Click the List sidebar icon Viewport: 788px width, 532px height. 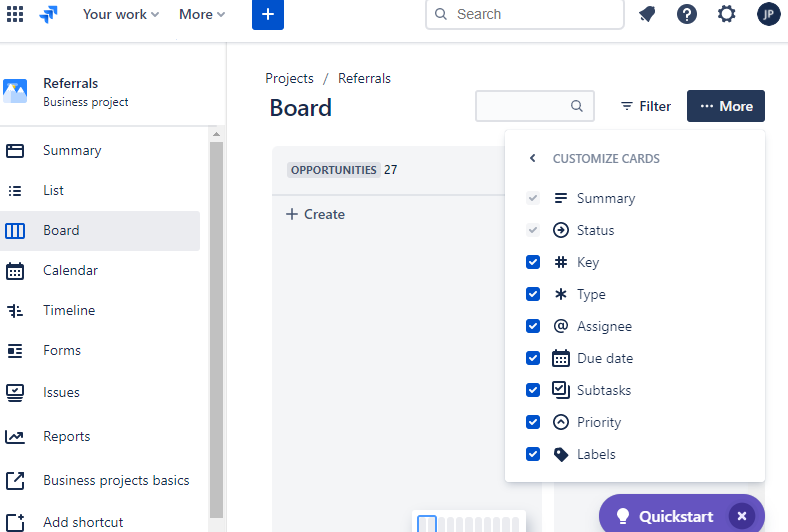coord(15,191)
